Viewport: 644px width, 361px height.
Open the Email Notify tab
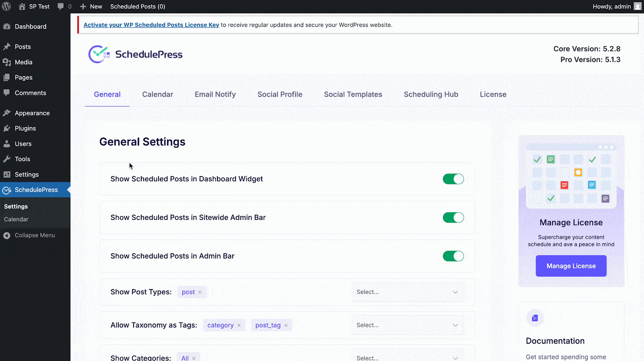pos(215,94)
